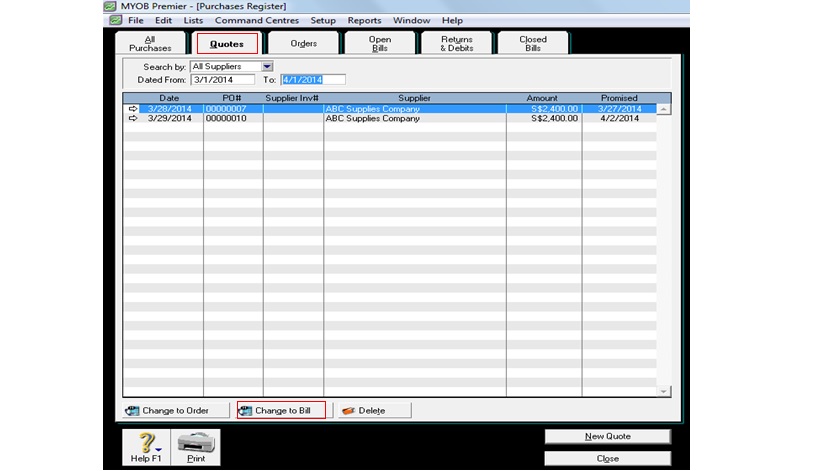Switch to the All Purchases tab

pos(150,43)
